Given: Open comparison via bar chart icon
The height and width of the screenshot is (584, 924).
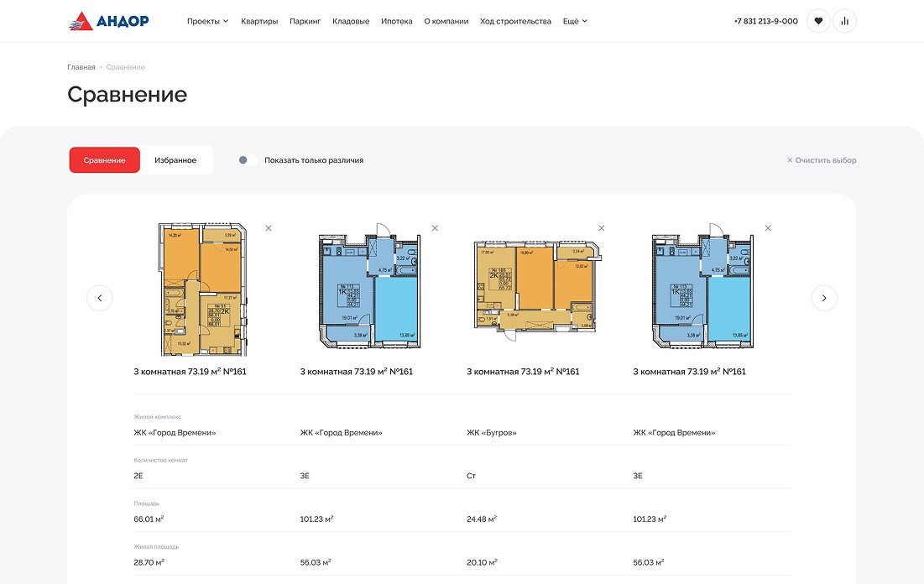Looking at the screenshot, I should coord(844,21).
